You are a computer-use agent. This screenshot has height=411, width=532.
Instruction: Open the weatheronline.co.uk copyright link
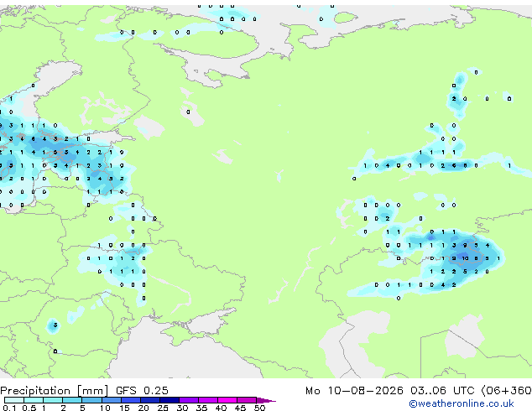461,403
